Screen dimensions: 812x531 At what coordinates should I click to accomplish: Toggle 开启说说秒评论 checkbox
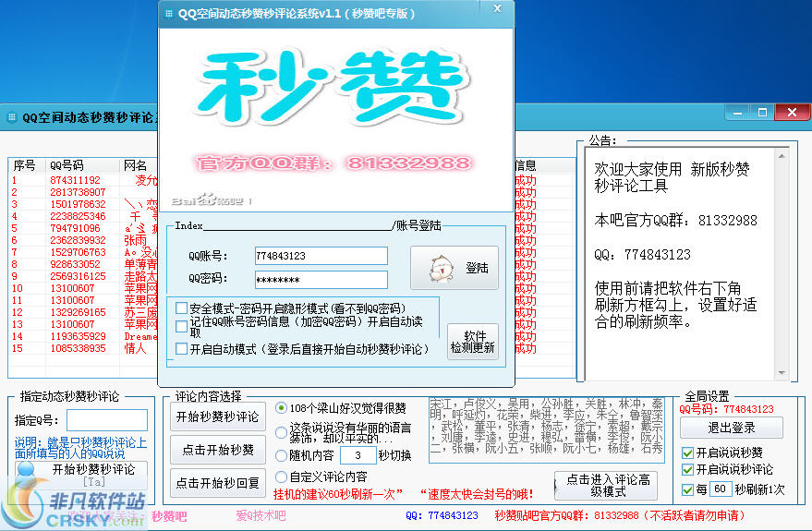click(x=687, y=470)
